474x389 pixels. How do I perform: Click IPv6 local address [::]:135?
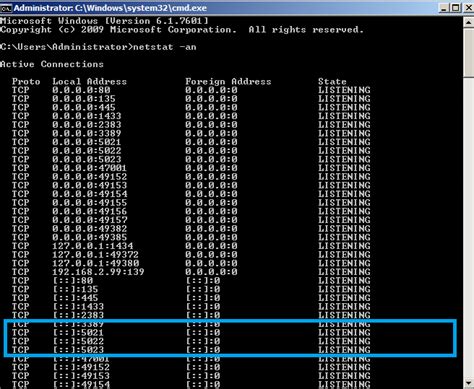click(x=75, y=290)
